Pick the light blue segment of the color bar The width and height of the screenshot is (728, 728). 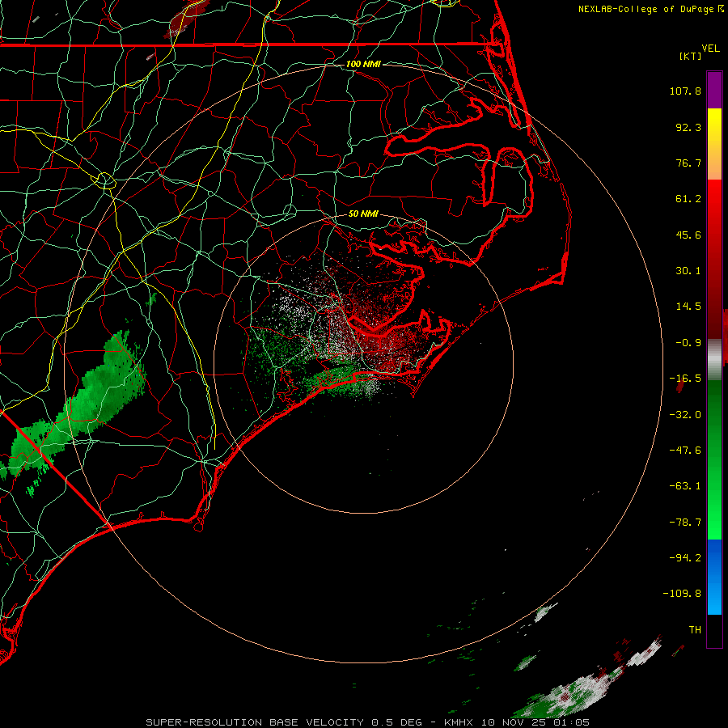[714, 598]
